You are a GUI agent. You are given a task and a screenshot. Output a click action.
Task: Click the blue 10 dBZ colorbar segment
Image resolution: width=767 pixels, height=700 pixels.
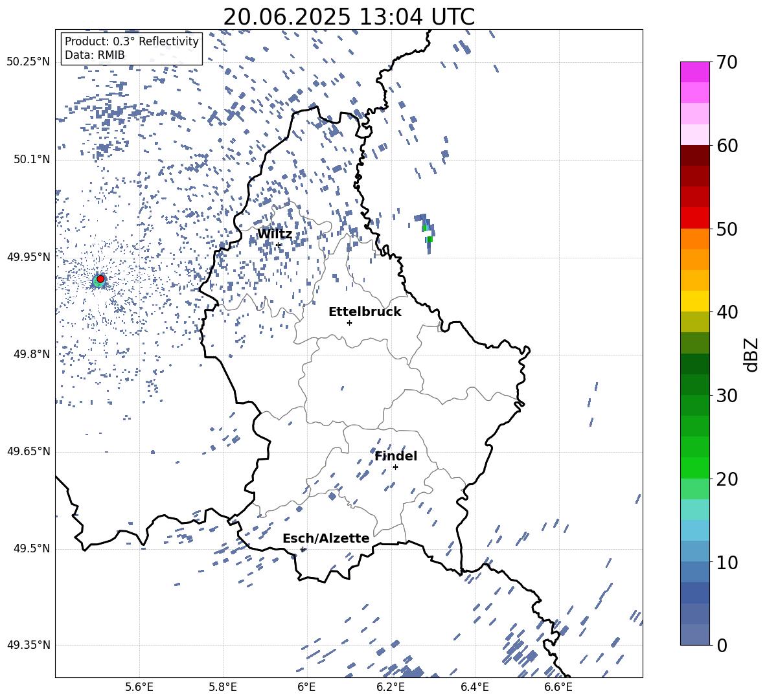694,551
